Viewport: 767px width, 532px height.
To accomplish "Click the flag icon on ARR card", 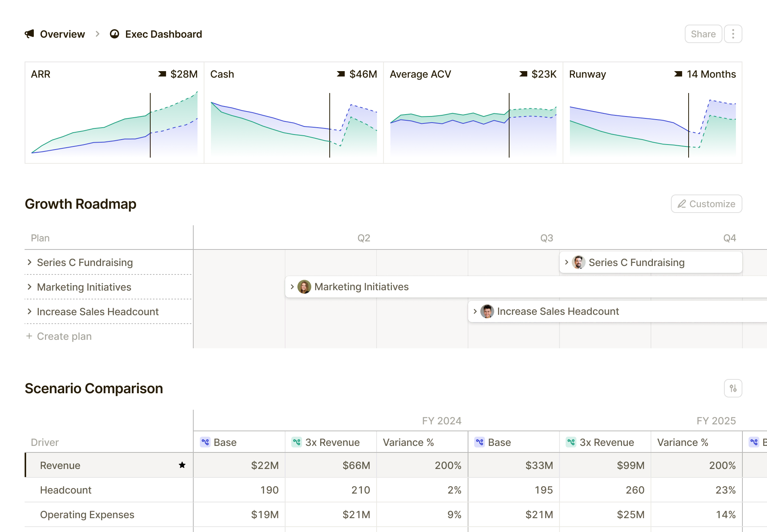I will (x=162, y=74).
